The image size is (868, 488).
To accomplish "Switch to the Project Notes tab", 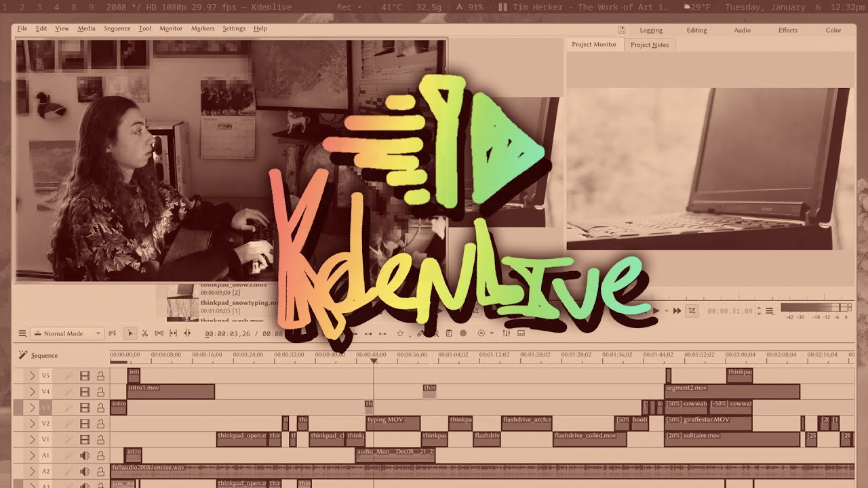I will pos(649,45).
